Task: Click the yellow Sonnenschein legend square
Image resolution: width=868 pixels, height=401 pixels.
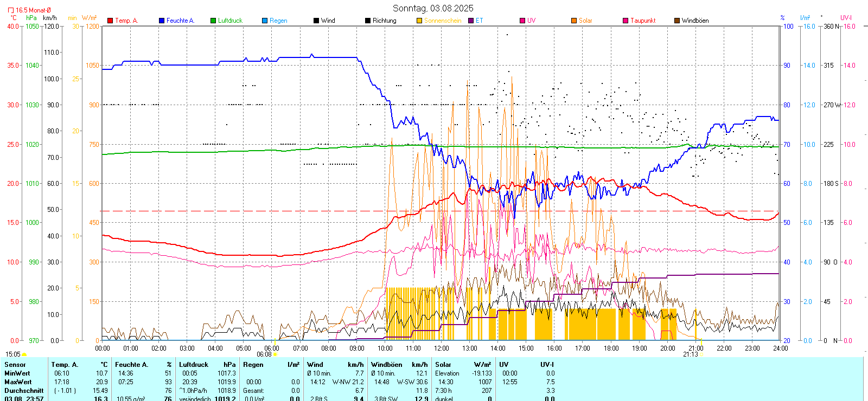Action: (419, 21)
